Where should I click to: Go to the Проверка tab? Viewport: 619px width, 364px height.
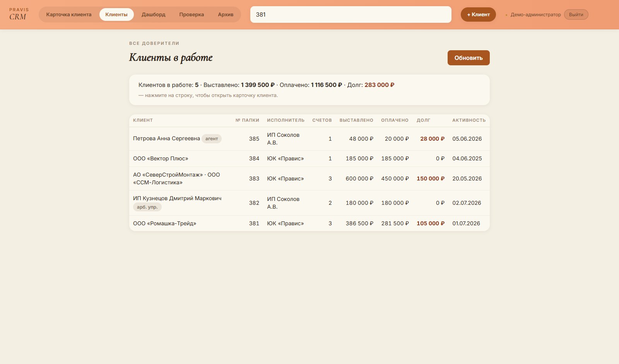(192, 15)
